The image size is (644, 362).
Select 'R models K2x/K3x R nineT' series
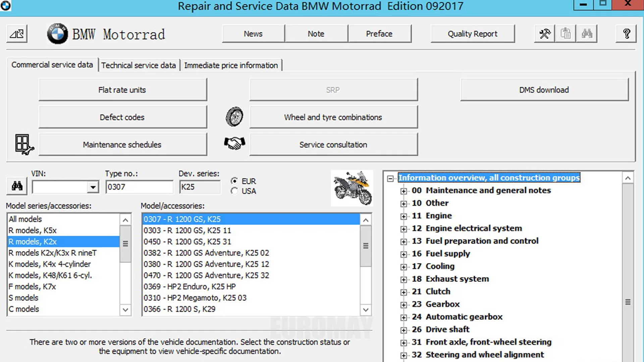(x=63, y=253)
